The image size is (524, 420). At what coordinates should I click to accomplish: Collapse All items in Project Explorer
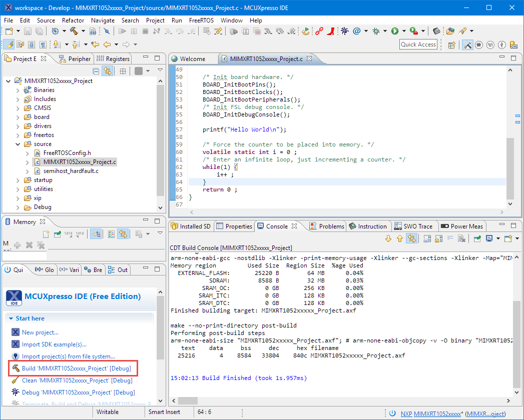pyautogui.click(x=95, y=71)
